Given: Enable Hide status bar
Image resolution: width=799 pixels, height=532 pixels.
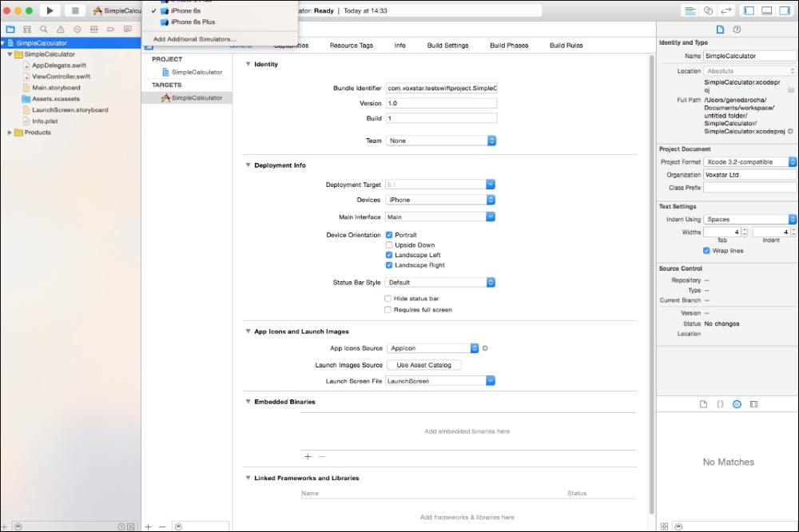Looking at the screenshot, I should (x=388, y=299).
